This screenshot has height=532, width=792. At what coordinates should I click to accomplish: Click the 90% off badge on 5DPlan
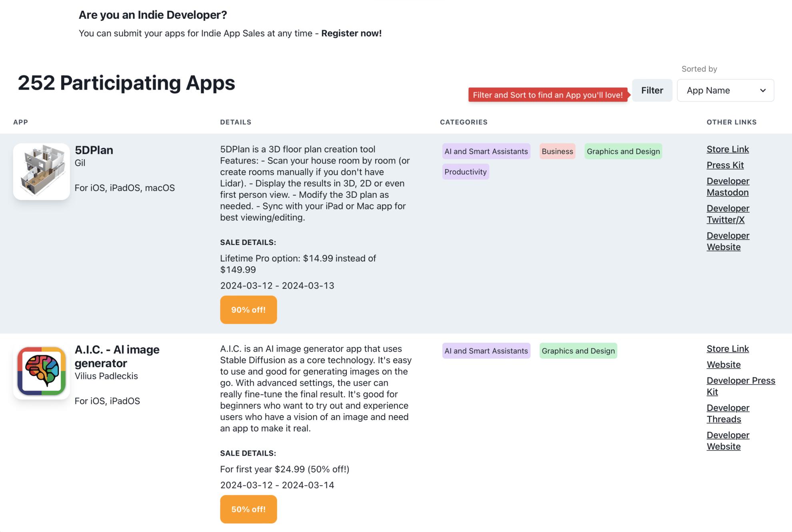(248, 309)
